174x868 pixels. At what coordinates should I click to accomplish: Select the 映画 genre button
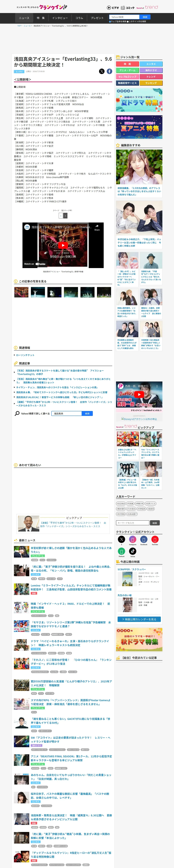[x=127, y=64]
